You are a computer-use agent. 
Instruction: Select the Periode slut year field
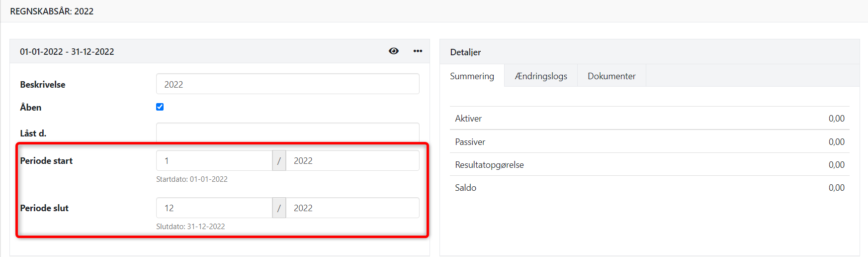(x=352, y=208)
